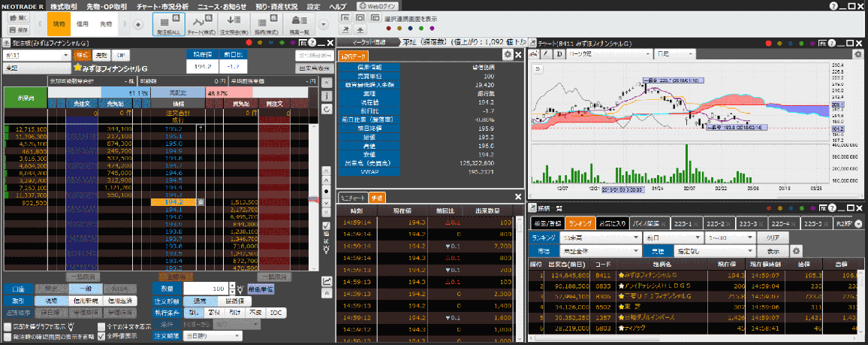The height and width of the screenshot is (345, 868).
Task: Open the 前日 ranking period dropdown
Action: pos(673,239)
